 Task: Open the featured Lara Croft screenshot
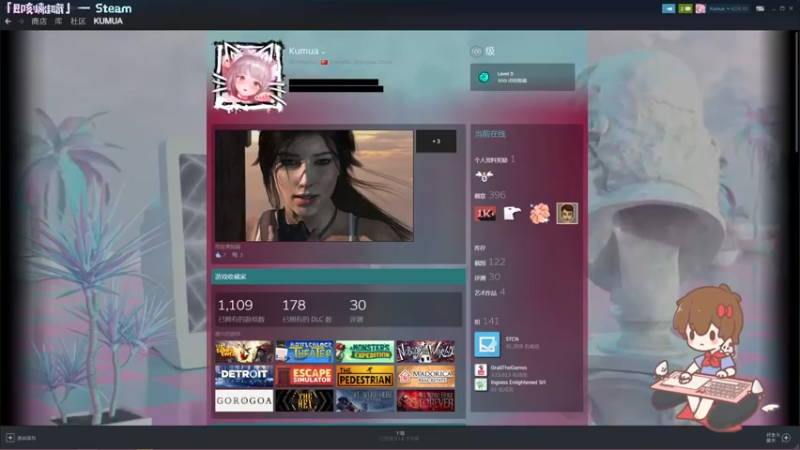pyautogui.click(x=314, y=186)
